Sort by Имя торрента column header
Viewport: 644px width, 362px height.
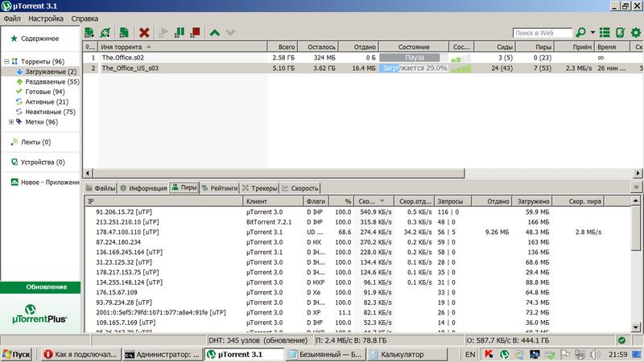[183, 47]
